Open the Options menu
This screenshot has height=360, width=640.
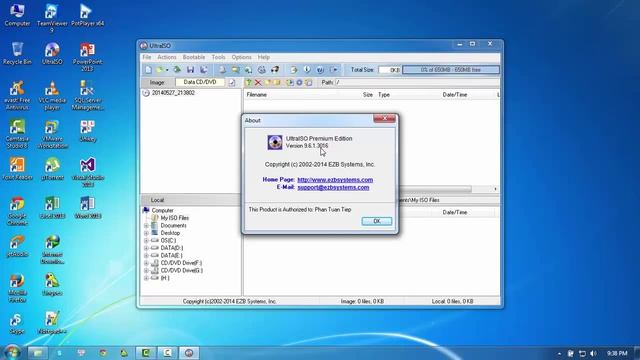click(242, 57)
